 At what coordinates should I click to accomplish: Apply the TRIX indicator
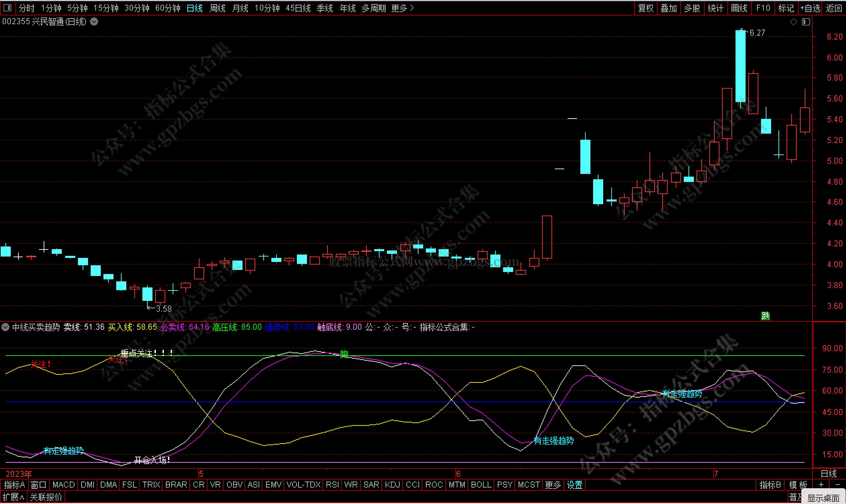[151, 485]
